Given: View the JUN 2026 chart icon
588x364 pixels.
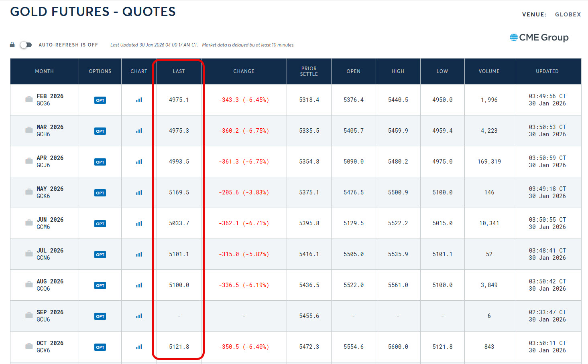Looking at the screenshot, I should (139, 224).
